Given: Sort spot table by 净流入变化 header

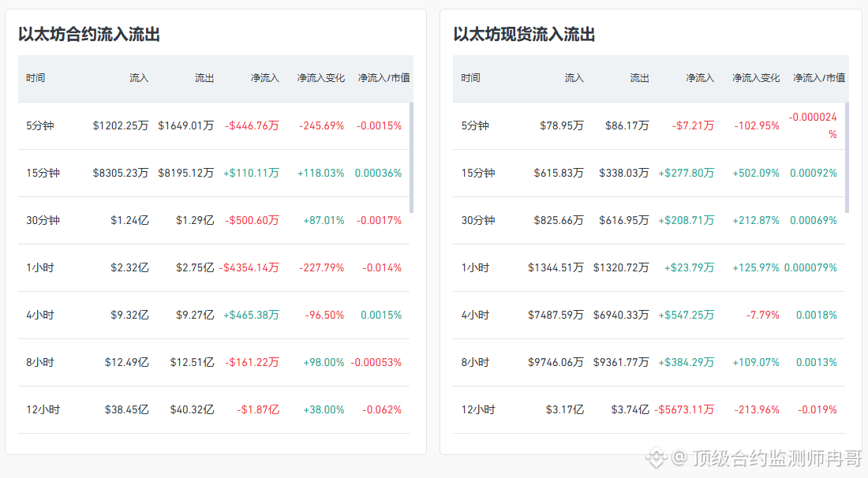Looking at the screenshot, I should pyautogui.click(x=756, y=78).
